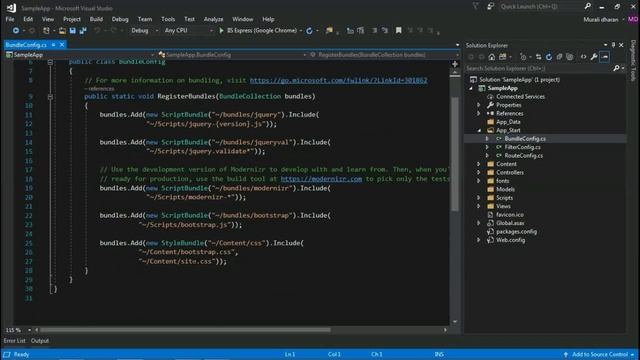The width and height of the screenshot is (640, 360).
Task: Click the Solution Explorer search magnifier icon
Action: click(616, 68)
